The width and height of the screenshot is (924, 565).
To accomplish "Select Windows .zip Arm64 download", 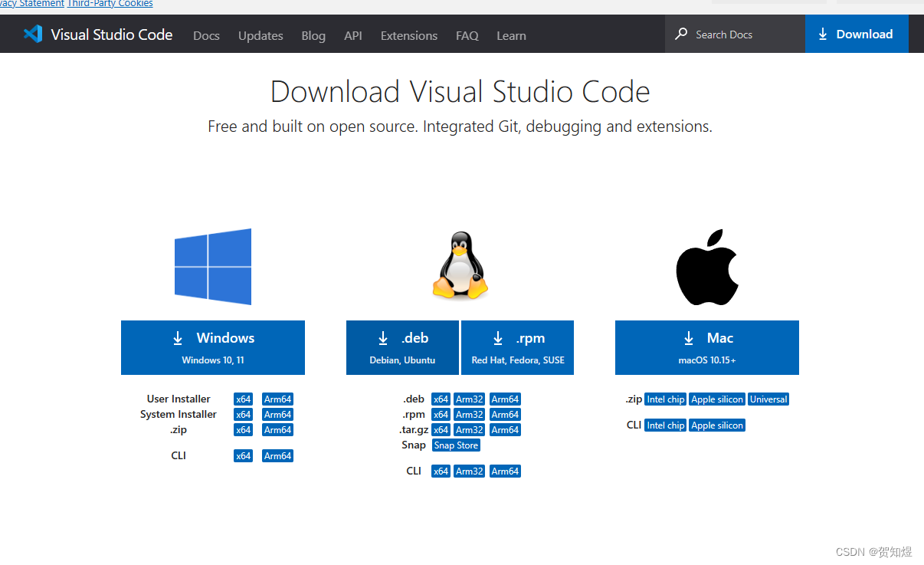I will [x=277, y=430].
